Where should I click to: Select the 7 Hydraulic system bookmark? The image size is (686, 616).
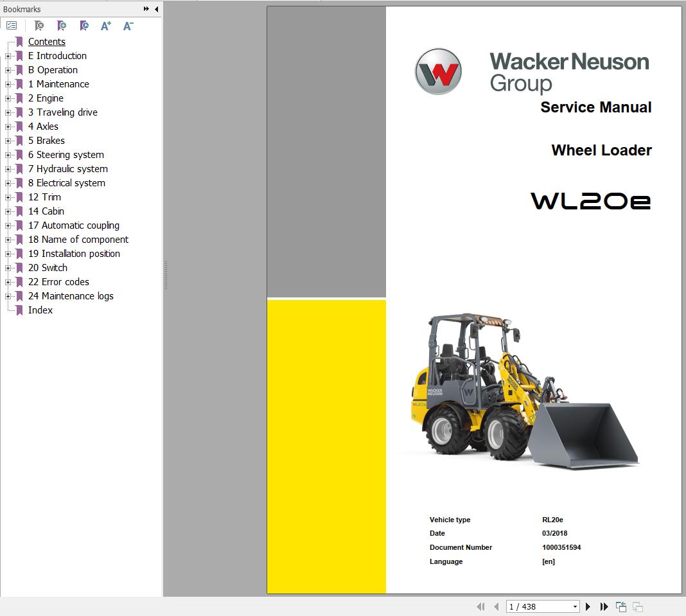coord(68,169)
